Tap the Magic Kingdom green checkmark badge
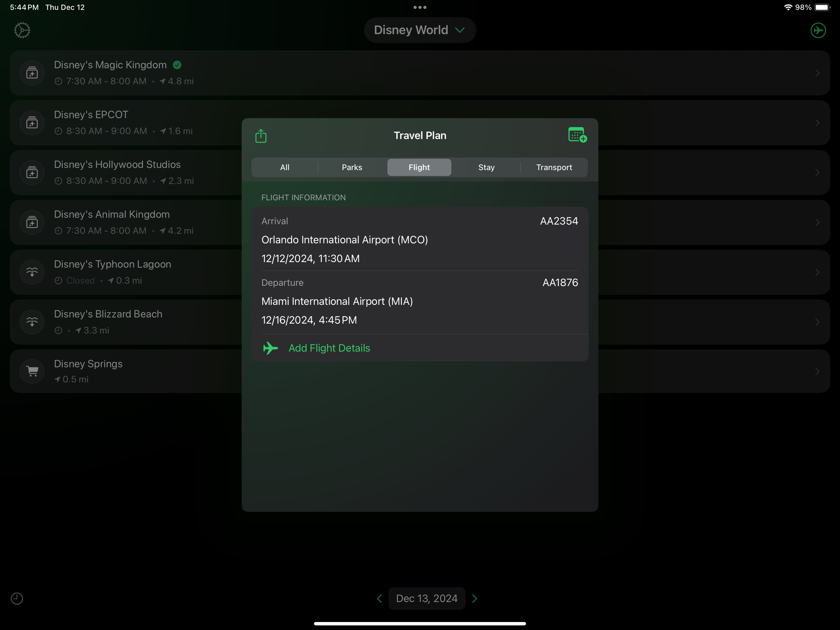Image resolution: width=840 pixels, height=630 pixels. tap(177, 65)
